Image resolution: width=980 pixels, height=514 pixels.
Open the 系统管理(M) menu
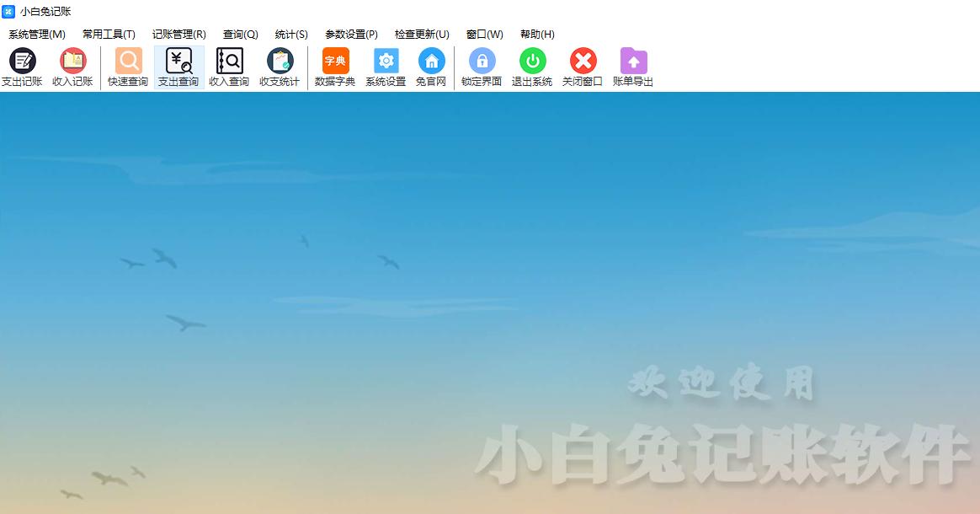(x=37, y=35)
